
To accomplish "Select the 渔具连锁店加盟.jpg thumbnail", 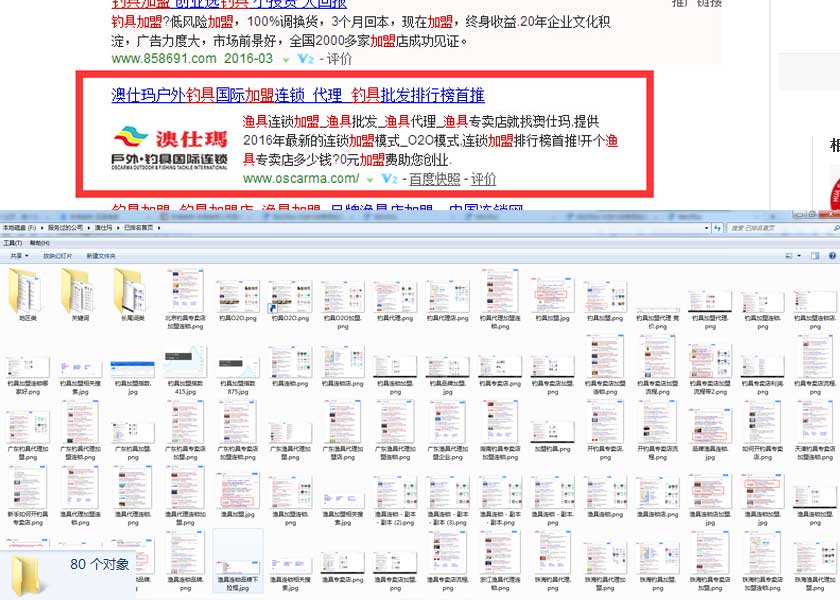I will (710, 500).
